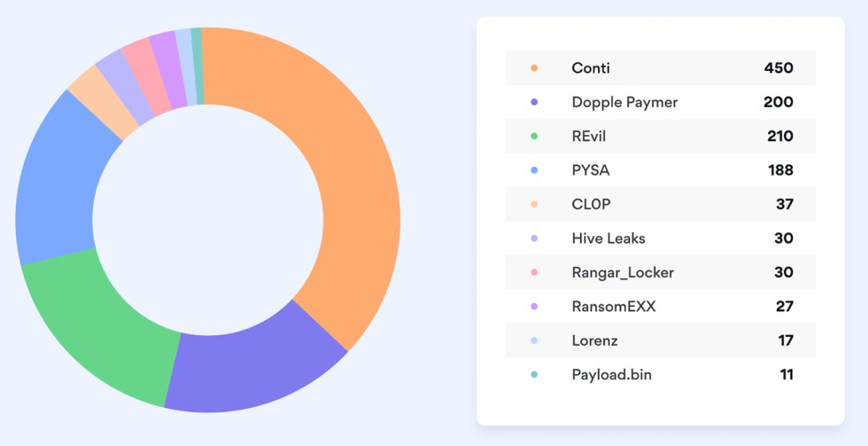Select the Rangar_Locker legend row
The image size is (868, 446).
pyautogui.click(x=660, y=272)
